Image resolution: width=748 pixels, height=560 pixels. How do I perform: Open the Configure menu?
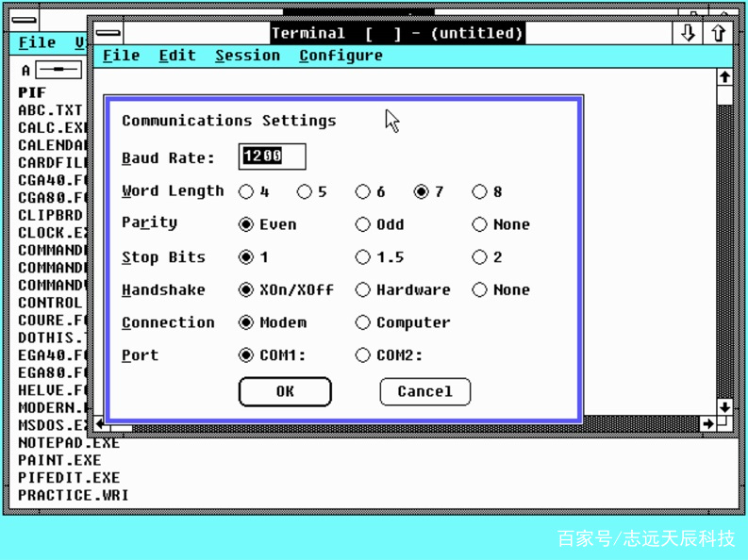[x=341, y=56]
